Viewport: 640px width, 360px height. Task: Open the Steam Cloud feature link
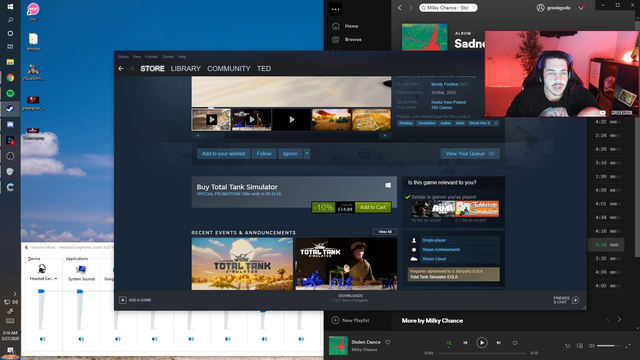[x=434, y=259]
